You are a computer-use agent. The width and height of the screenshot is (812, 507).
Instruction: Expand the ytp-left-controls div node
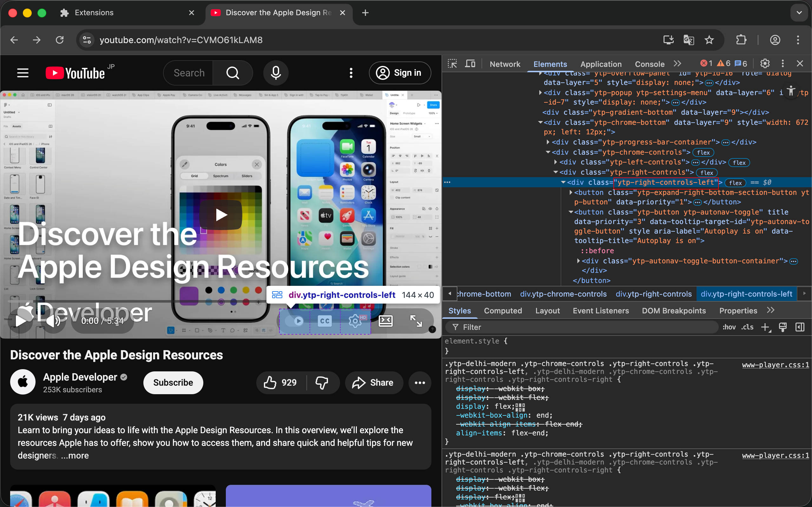coord(556,162)
